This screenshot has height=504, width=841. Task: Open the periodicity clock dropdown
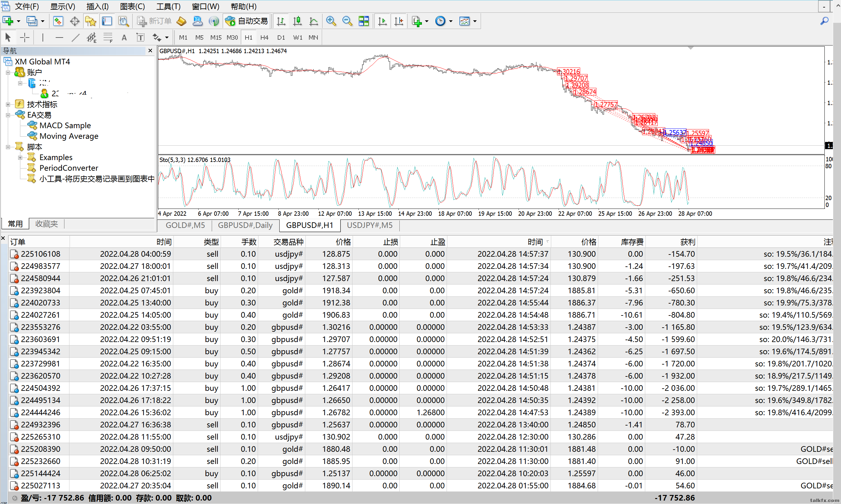pyautogui.click(x=443, y=21)
